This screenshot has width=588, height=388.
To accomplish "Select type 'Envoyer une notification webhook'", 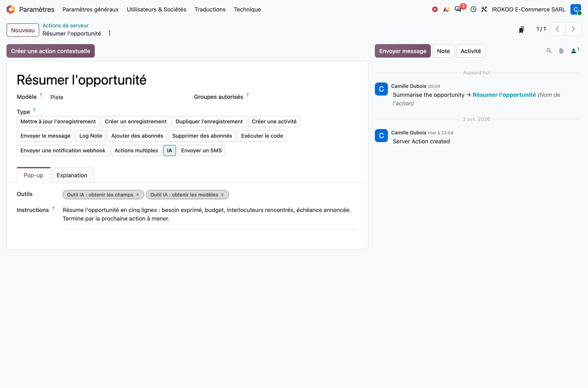I will pyautogui.click(x=63, y=151).
